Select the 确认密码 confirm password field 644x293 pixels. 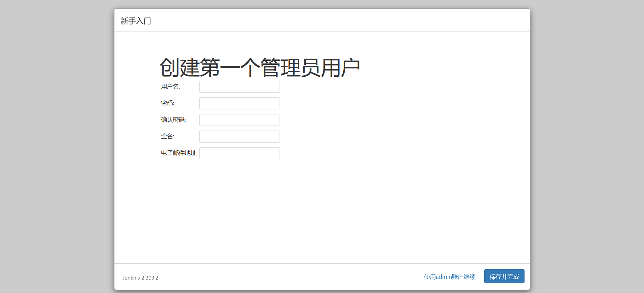coord(239,120)
